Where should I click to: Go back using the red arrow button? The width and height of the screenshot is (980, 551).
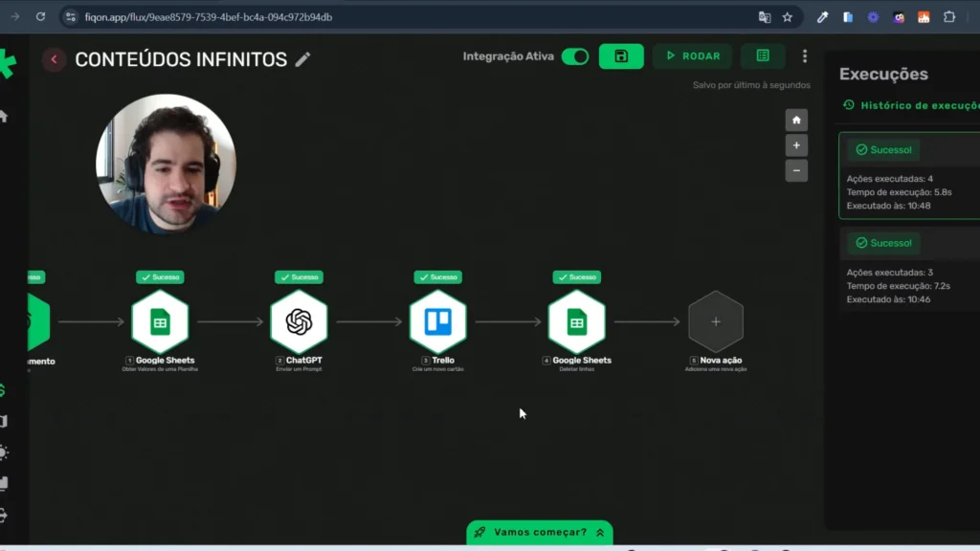(54, 59)
